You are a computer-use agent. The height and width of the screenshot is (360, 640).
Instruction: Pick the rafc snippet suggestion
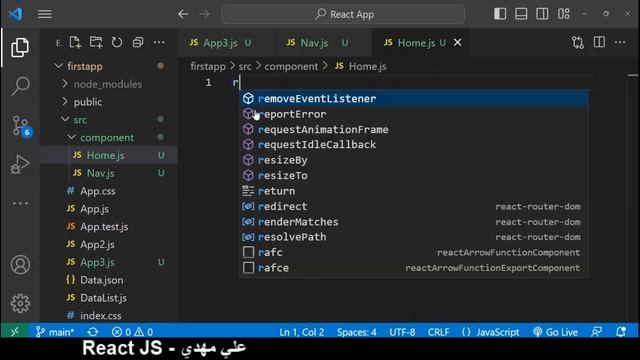(x=414, y=253)
